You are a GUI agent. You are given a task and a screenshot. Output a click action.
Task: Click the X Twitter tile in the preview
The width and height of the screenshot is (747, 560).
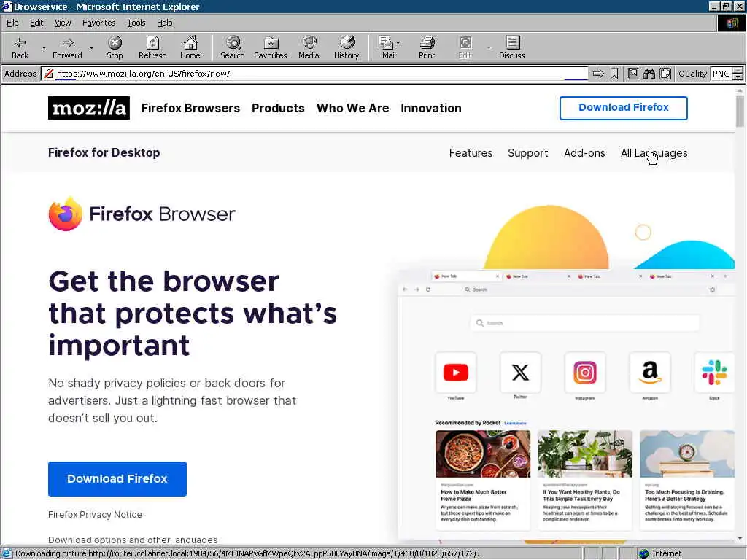(520, 373)
